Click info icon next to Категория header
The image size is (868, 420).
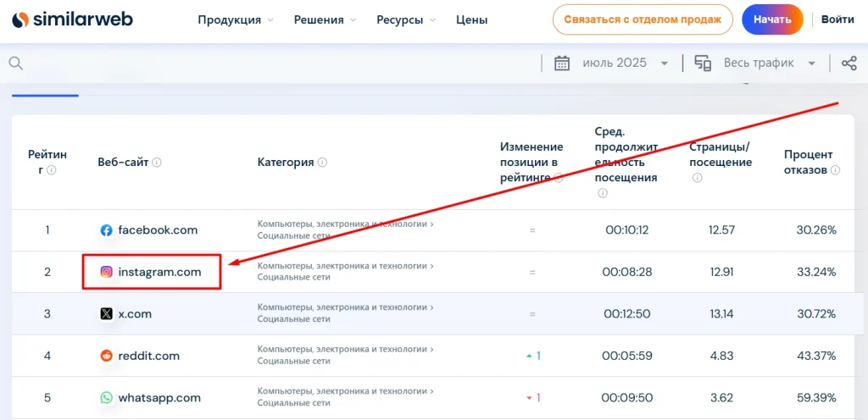coord(322,163)
